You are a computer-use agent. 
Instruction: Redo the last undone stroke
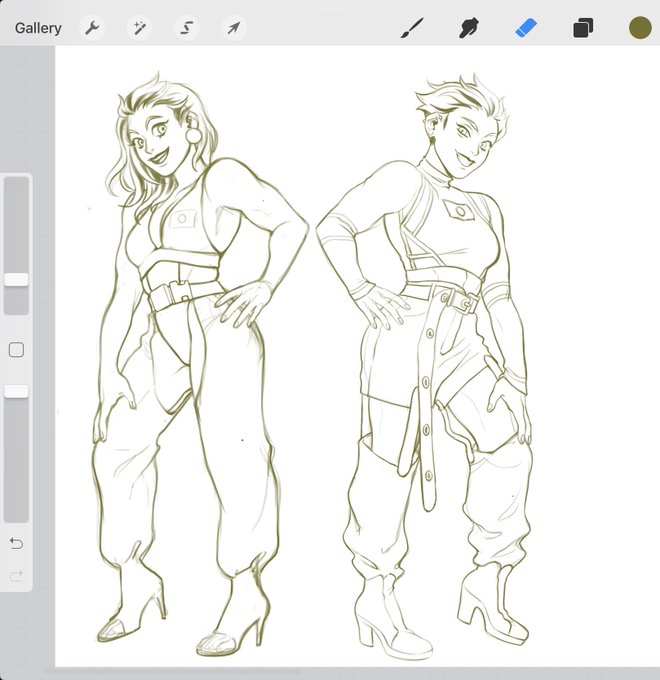coord(16,576)
